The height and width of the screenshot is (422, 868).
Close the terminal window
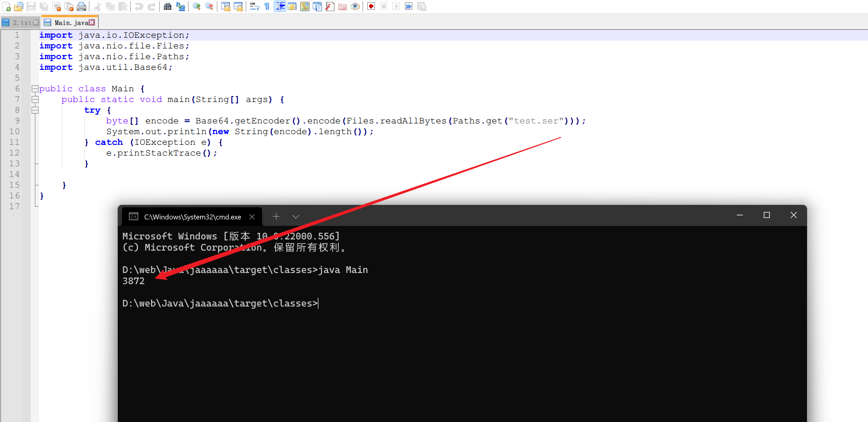click(794, 215)
